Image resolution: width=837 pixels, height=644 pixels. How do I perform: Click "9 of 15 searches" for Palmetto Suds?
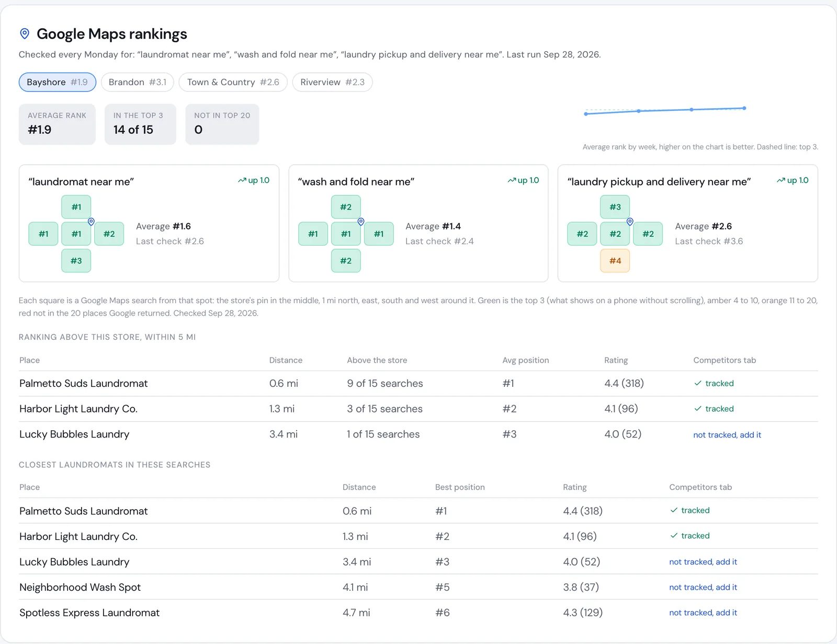coord(385,384)
